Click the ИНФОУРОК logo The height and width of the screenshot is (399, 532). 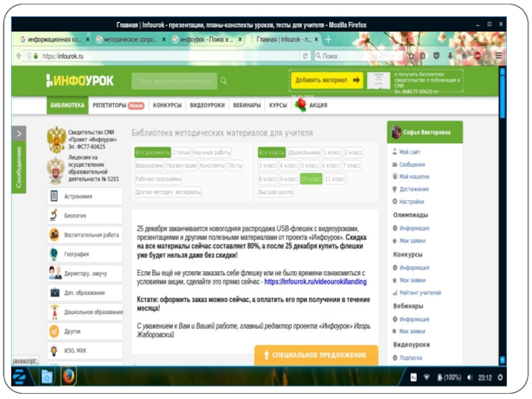pos(80,80)
